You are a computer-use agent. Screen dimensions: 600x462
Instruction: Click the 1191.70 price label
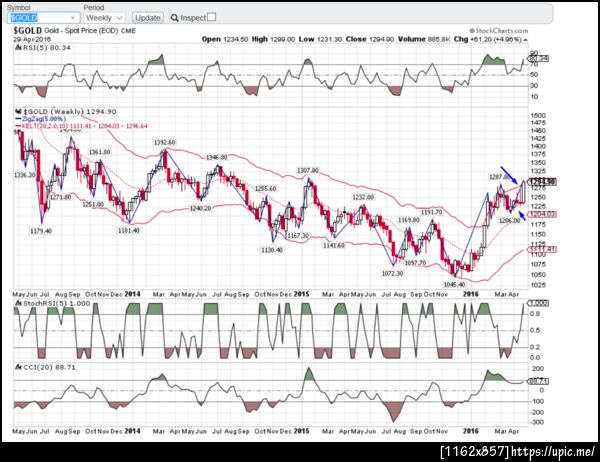click(x=432, y=212)
